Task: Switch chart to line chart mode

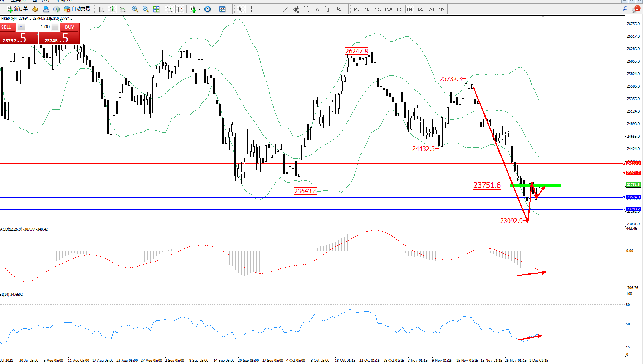Action: [x=123, y=9]
